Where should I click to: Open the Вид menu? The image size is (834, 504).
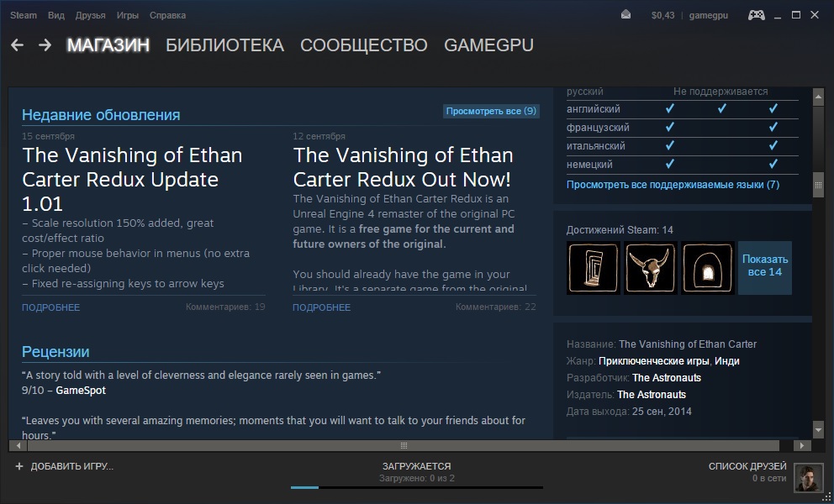click(x=55, y=15)
